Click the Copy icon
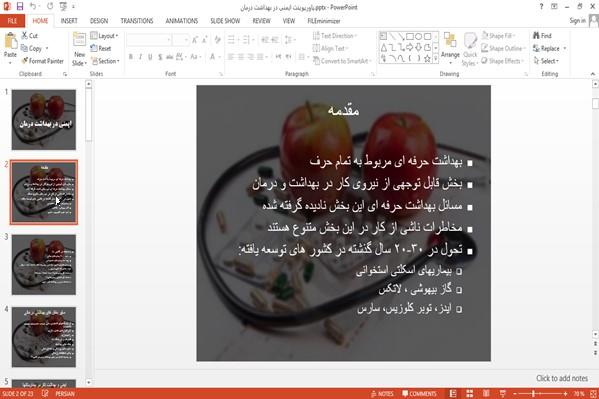This screenshot has width=599, height=399. coord(24,48)
